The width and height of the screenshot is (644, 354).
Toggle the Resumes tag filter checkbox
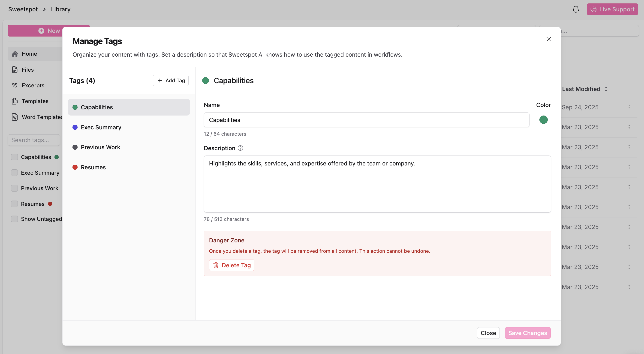(15, 204)
